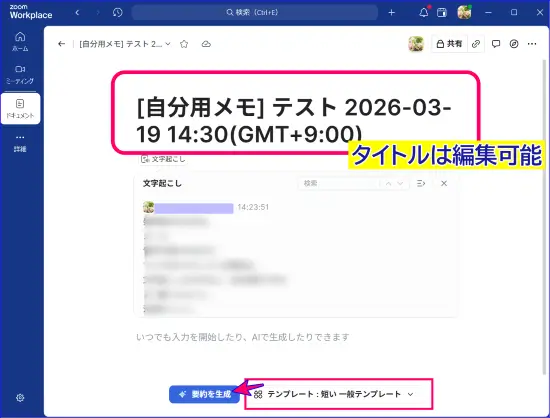The height and width of the screenshot is (418, 550).
Task: Expand the document title dropdown chevron
Action: tap(168, 44)
